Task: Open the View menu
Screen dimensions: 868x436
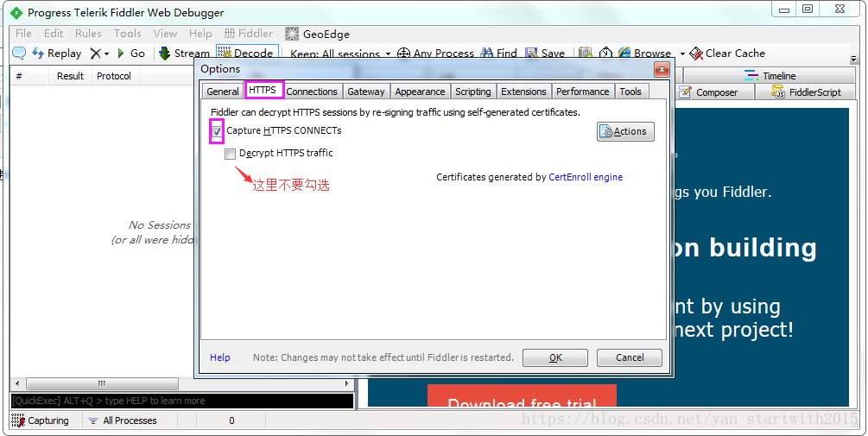Action: pos(165,33)
